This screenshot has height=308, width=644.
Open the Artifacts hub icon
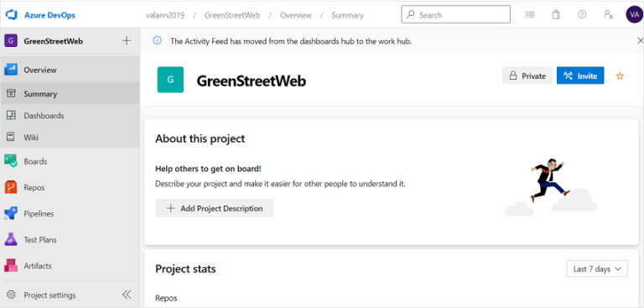[x=11, y=266]
